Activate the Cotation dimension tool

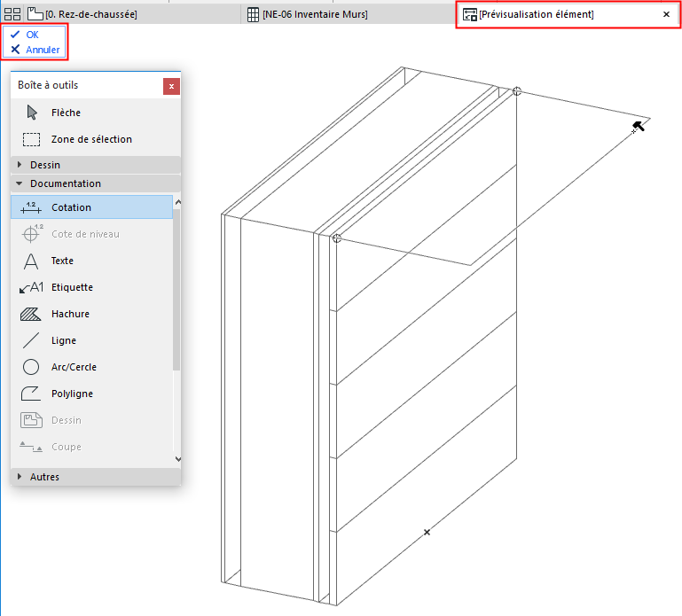(91, 207)
